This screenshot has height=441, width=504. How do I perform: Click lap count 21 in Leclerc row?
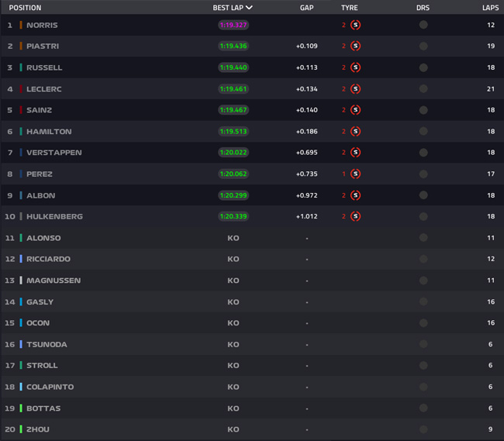pos(491,89)
